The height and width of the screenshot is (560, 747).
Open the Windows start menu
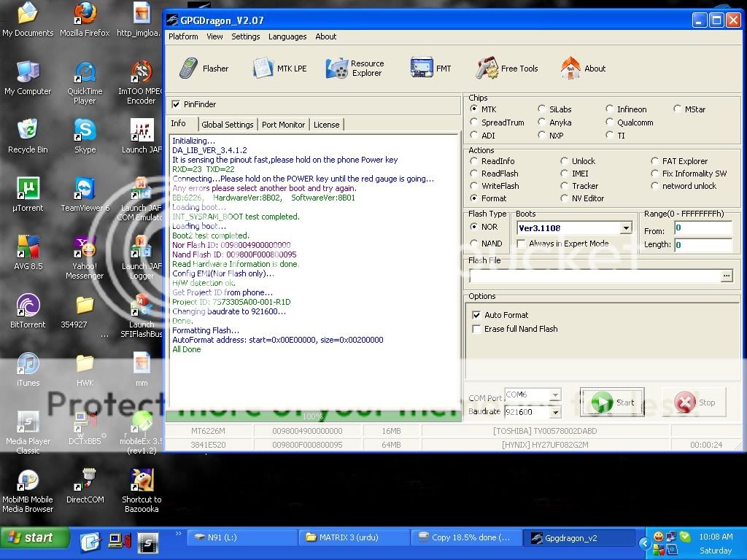tap(34, 537)
